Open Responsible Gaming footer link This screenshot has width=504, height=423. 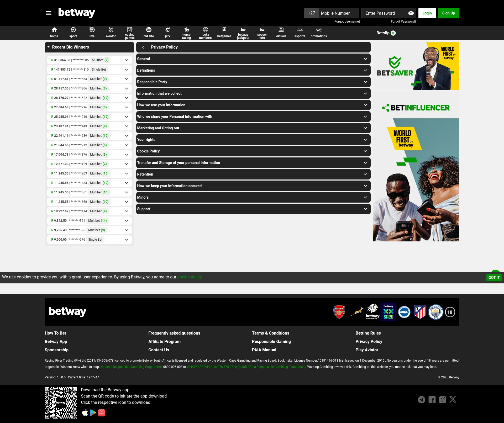(x=271, y=341)
